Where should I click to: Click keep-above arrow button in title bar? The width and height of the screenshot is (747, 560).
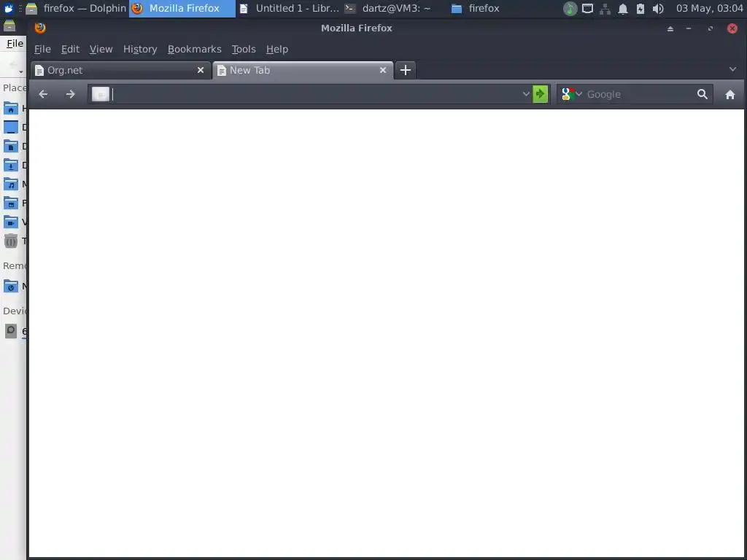[x=670, y=28]
